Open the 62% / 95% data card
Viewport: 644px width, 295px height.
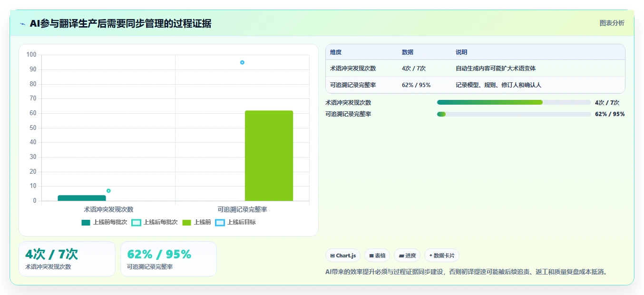tap(168, 259)
